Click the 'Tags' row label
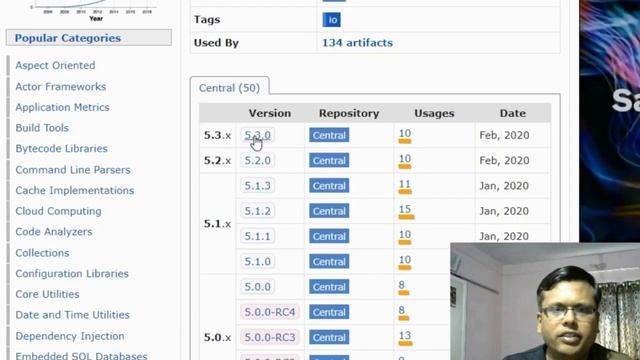 pyautogui.click(x=207, y=20)
